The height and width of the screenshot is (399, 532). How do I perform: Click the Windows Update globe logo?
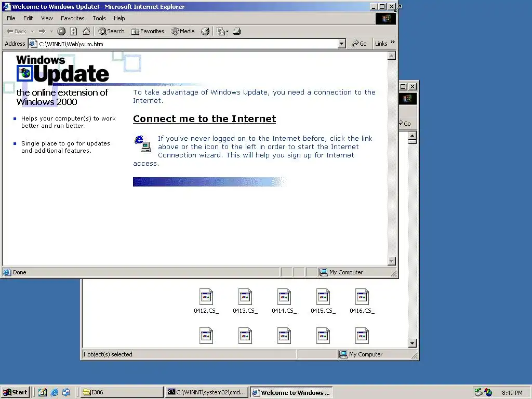tap(25, 73)
